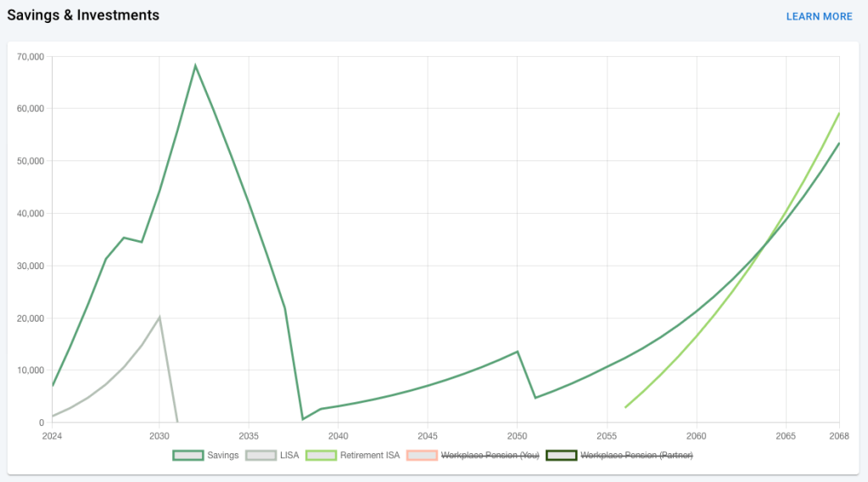The height and width of the screenshot is (482, 868).
Task: Click the Savings line starting point at 2024
Action: click(x=53, y=386)
